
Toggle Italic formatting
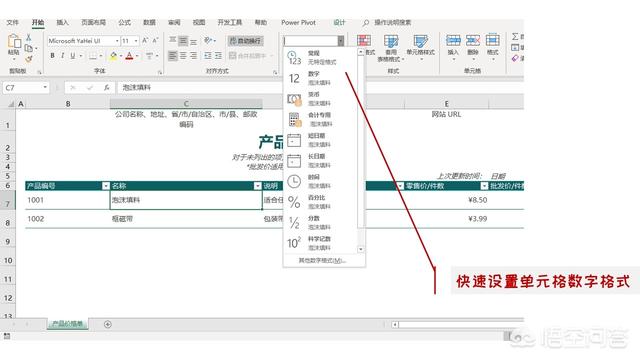click(x=62, y=56)
